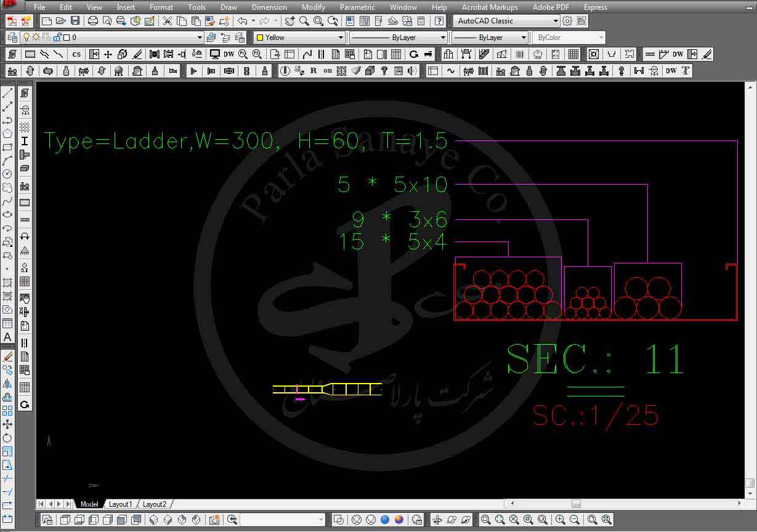757x532 pixels.
Task: Click the Move tool in left toolbar
Action: tap(7, 424)
